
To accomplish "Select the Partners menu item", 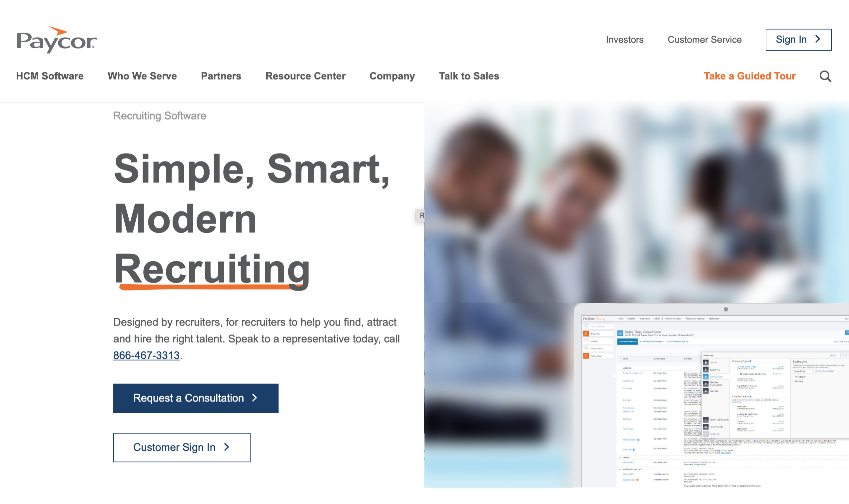I will (x=221, y=76).
